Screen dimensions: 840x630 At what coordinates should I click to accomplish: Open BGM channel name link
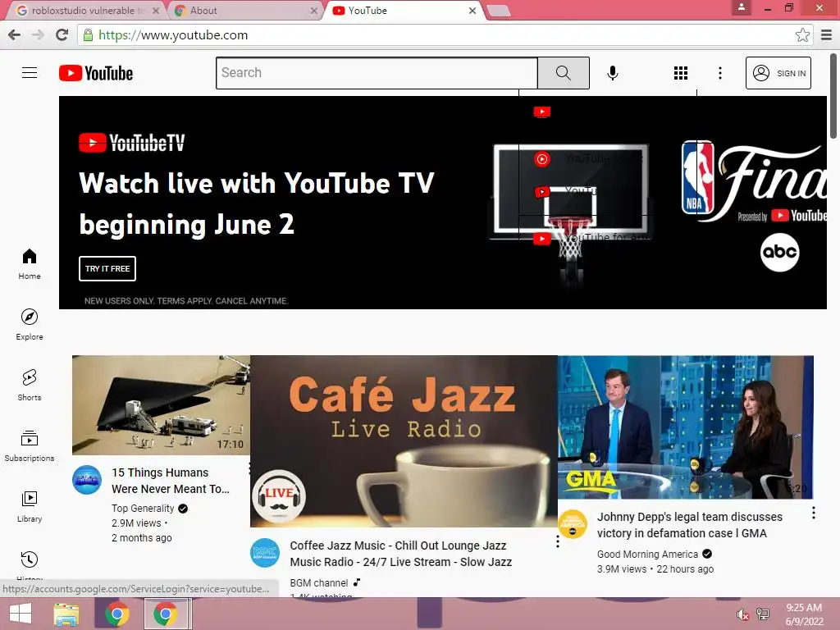click(x=319, y=583)
